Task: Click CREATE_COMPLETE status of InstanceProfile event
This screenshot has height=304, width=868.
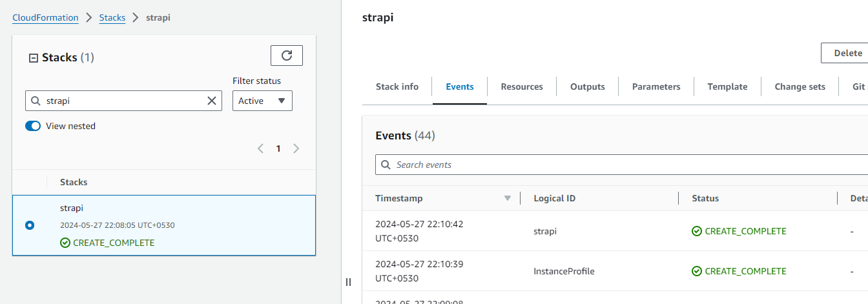Action: pos(739,271)
